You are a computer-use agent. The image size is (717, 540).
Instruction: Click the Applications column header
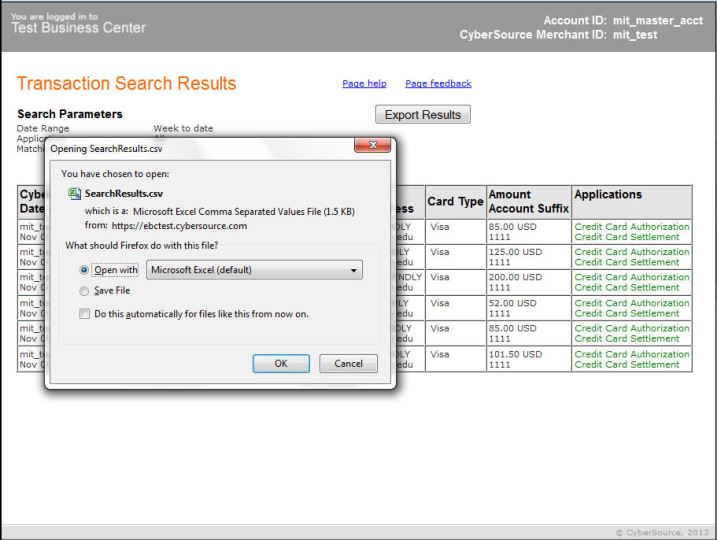click(x=608, y=194)
